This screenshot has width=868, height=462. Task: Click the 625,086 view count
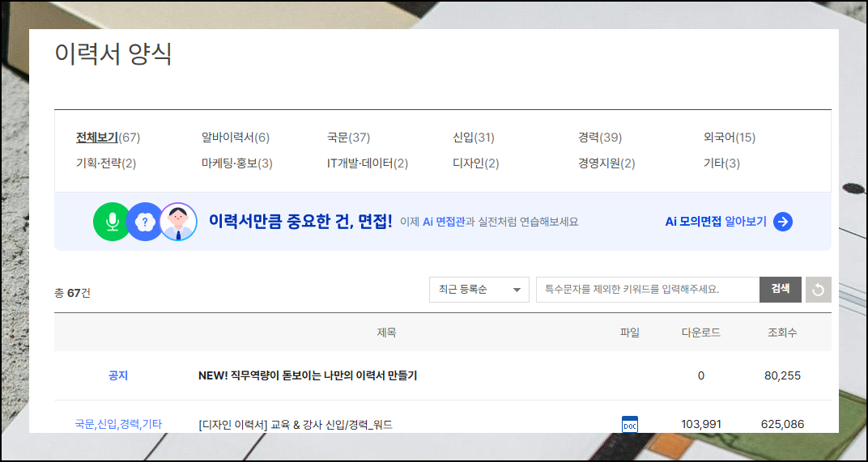pos(783,424)
